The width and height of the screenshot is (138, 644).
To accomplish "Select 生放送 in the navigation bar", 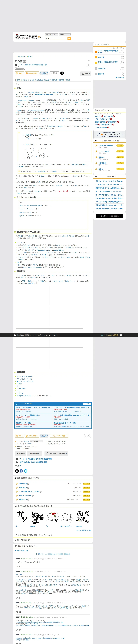I will (x=27, y=335).
